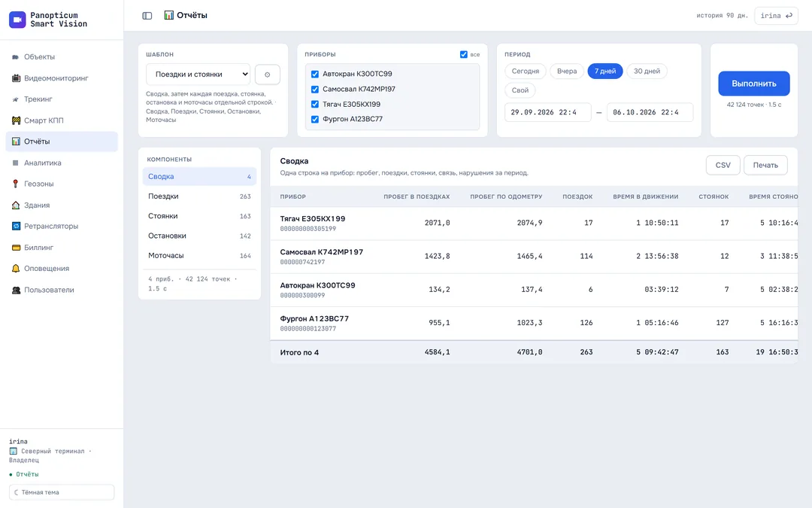812x508 pixels.
Task: Click the Ретрансляторы sidebar icon
Action: point(16,226)
